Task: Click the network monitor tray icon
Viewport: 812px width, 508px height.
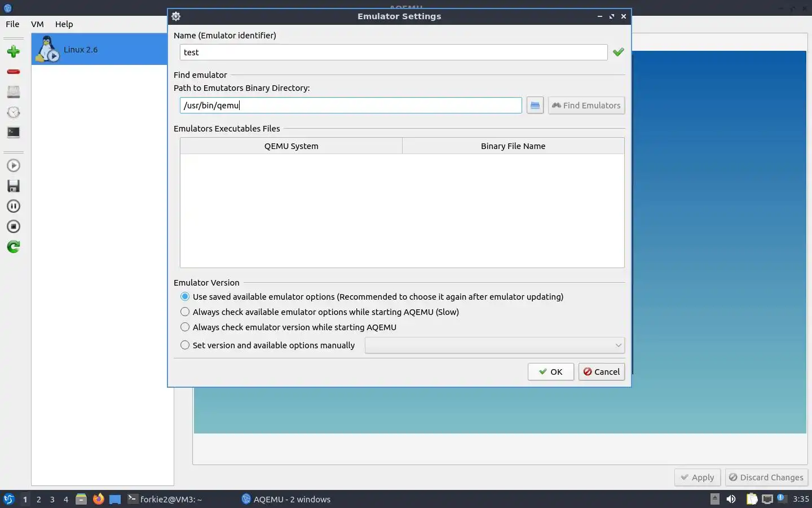Action: pyautogui.click(x=767, y=499)
